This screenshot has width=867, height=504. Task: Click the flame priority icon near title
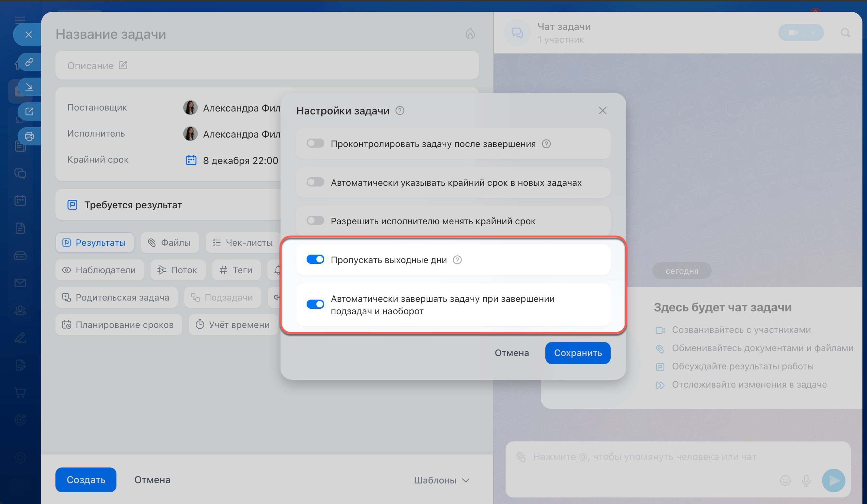tap(470, 34)
